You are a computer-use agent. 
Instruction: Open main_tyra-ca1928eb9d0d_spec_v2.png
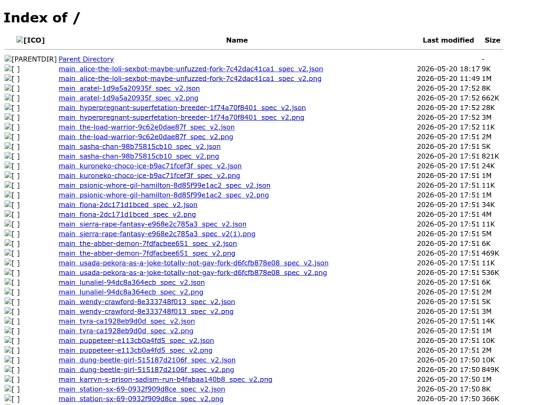click(126, 331)
